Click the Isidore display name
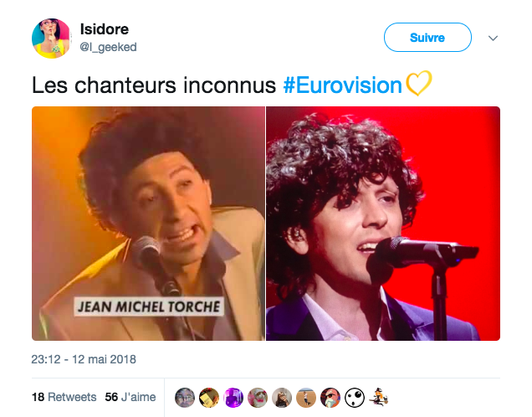This screenshot has width=532, height=417. click(105, 29)
